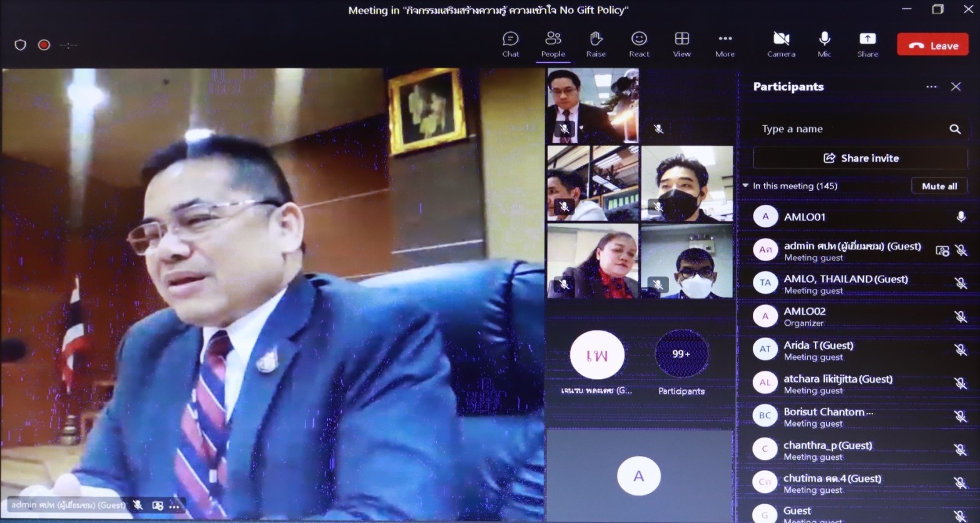Click the shield security icon
The height and width of the screenshot is (523, 980).
pos(20,45)
